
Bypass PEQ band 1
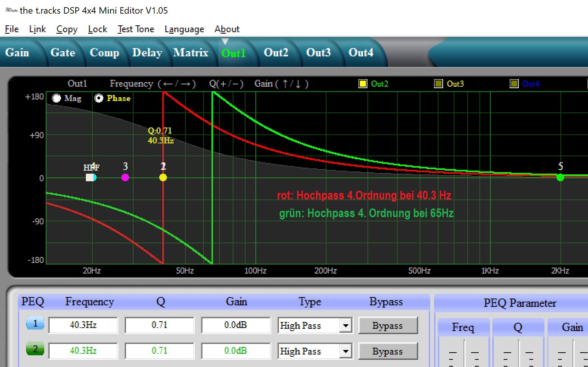387,325
